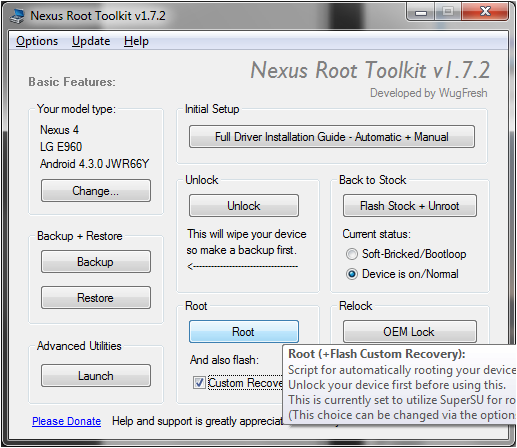Screen dimensions: 517x448
Task: Click the OEM Lock button
Action: pos(410,332)
